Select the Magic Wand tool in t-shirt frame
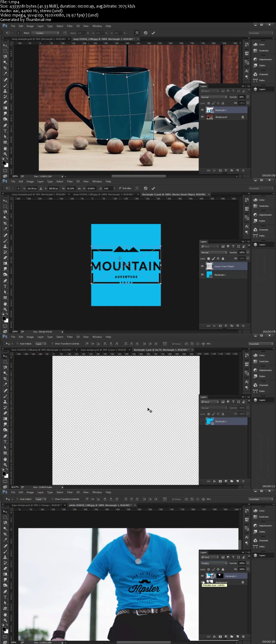 point(5,529)
